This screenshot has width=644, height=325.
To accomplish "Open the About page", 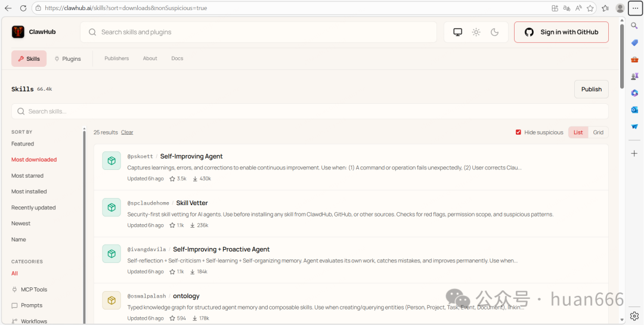I will click(150, 58).
